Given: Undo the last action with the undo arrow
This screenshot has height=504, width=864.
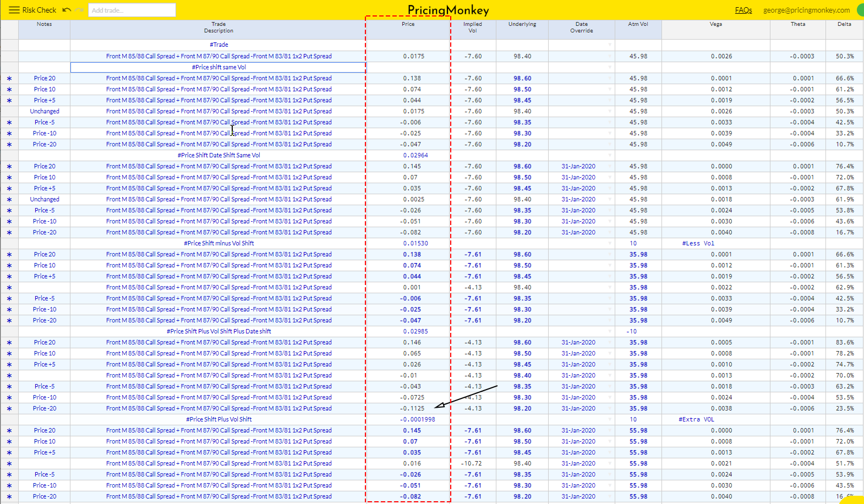Looking at the screenshot, I should [x=67, y=10].
